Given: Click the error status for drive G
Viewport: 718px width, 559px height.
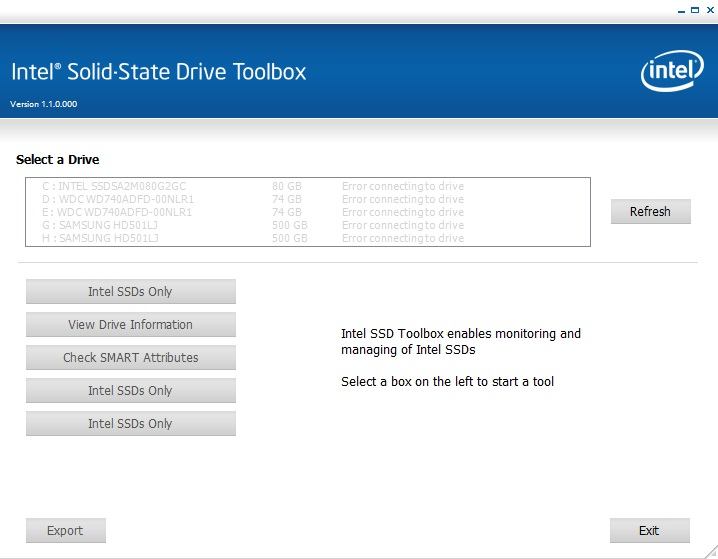Looking at the screenshot, I should click(403, 225).
